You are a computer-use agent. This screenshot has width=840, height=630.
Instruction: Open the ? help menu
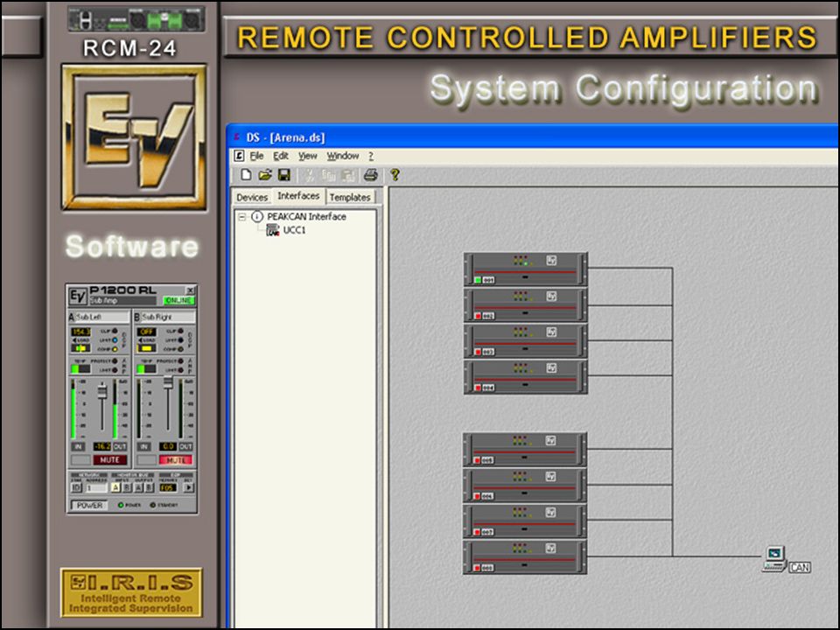tap(371, 156)
